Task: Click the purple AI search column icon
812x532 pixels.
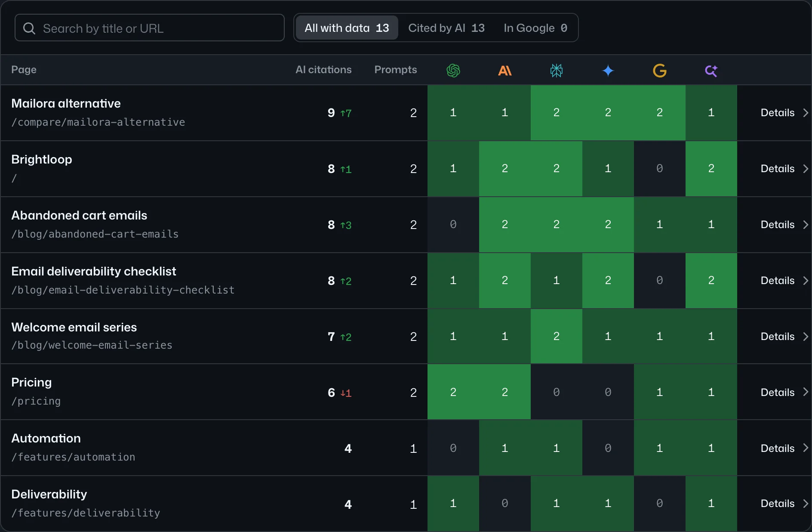Action: (x=711, y=70)
